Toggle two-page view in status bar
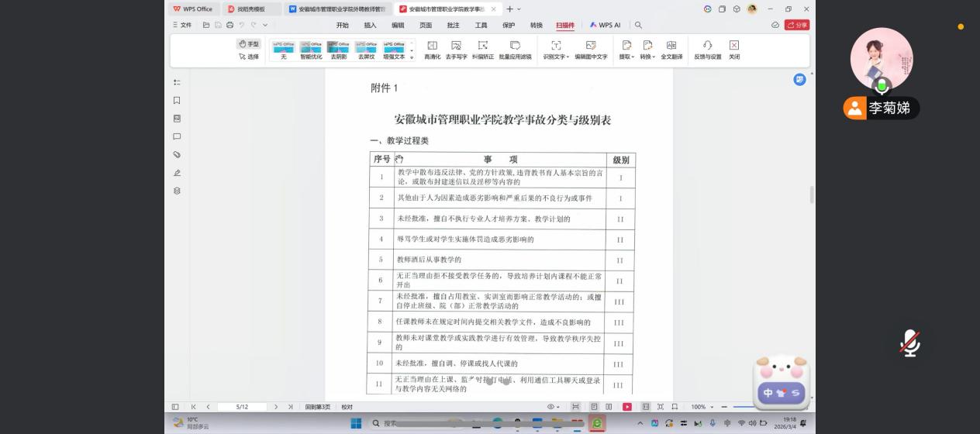 (609, 407)
